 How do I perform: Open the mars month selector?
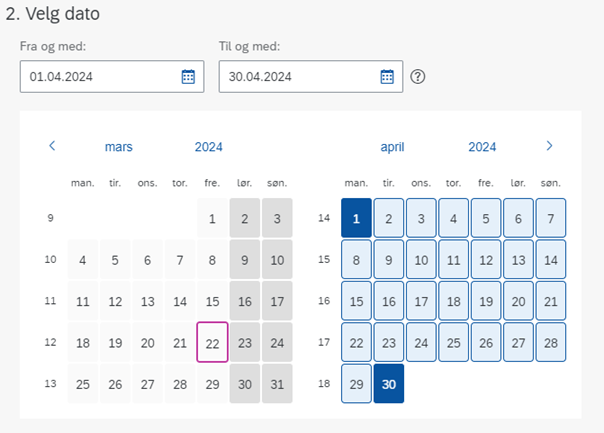[119, 147]
